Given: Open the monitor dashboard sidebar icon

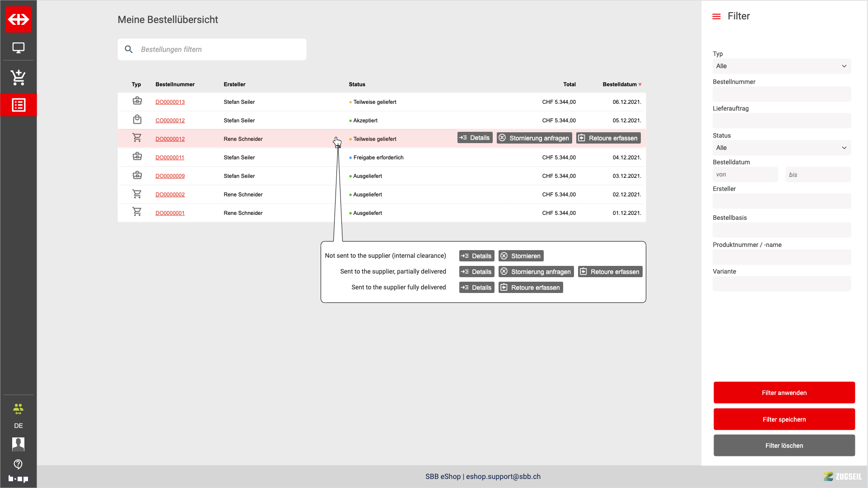Looking at the screenshot, I should click(19, 48).
